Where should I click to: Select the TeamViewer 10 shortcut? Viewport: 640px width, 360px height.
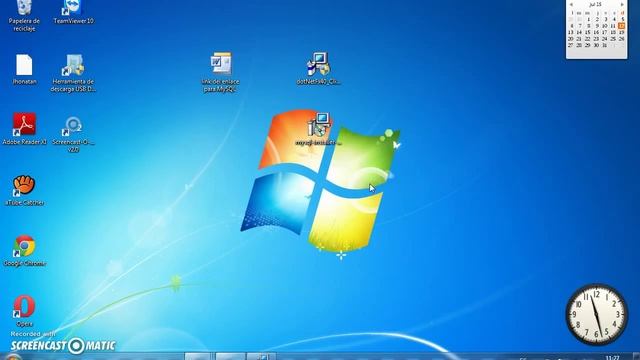pyautogui.click(x=73, y=12)
